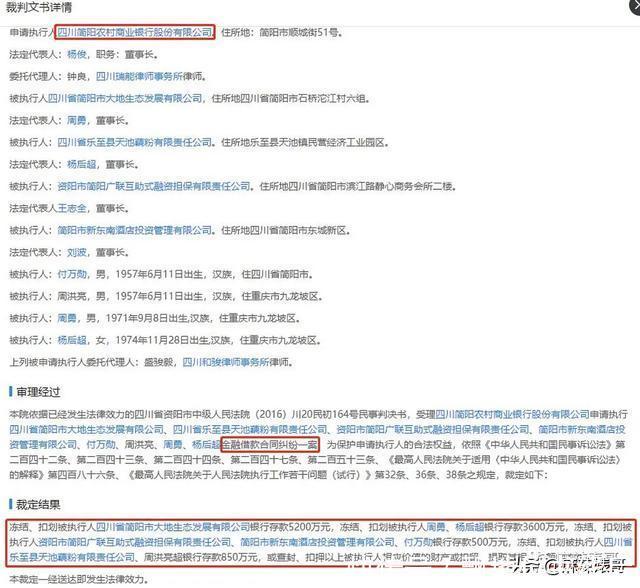The image size is (640, 588).
Task: Click the phrase 金融借款合同纠纷一案
Action: 269,444
